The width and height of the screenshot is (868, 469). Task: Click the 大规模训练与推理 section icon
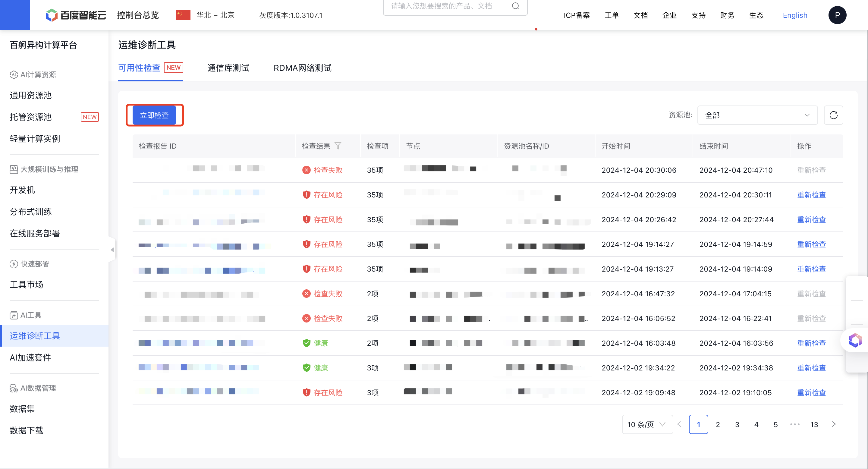[14, 169]
